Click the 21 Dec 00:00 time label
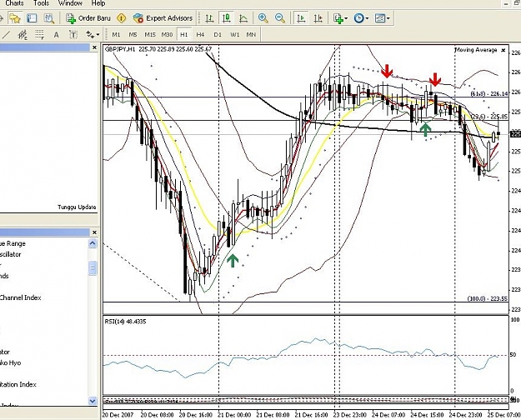 coord(234,415)
